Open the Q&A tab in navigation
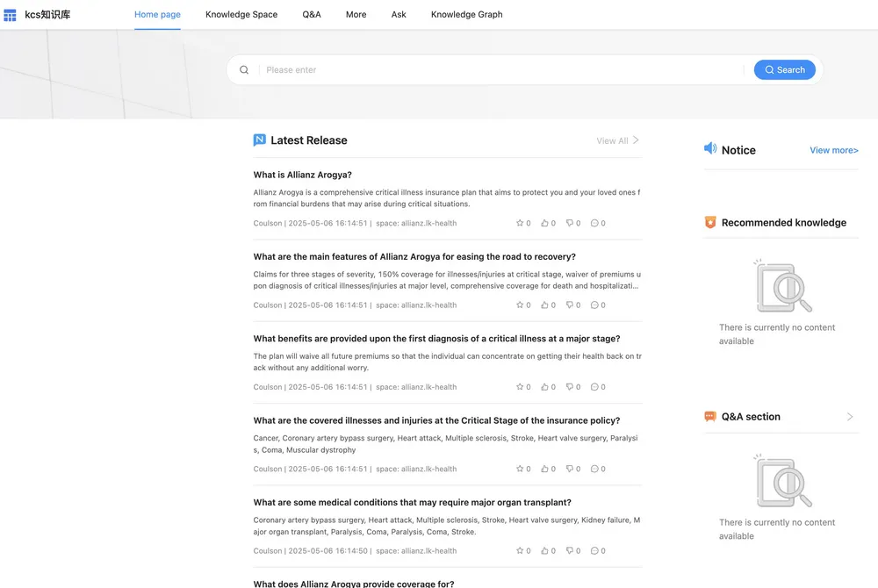878x588 pixels. coord(312,15)
